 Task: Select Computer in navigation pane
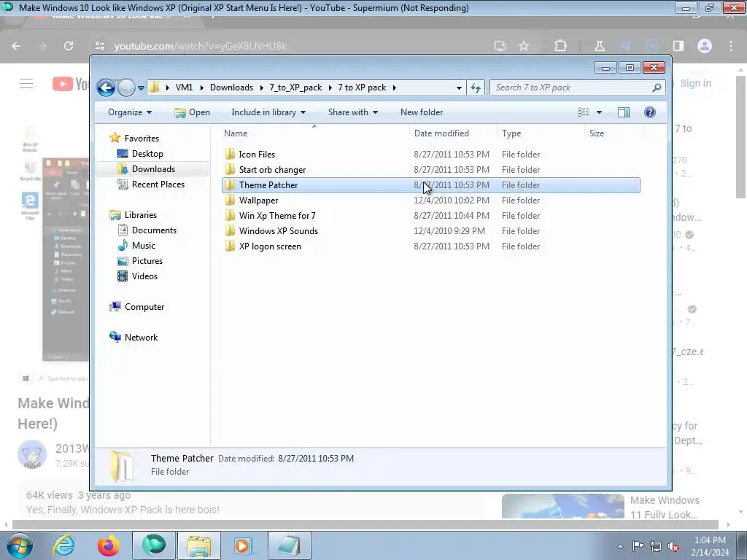tap(144, 307)
